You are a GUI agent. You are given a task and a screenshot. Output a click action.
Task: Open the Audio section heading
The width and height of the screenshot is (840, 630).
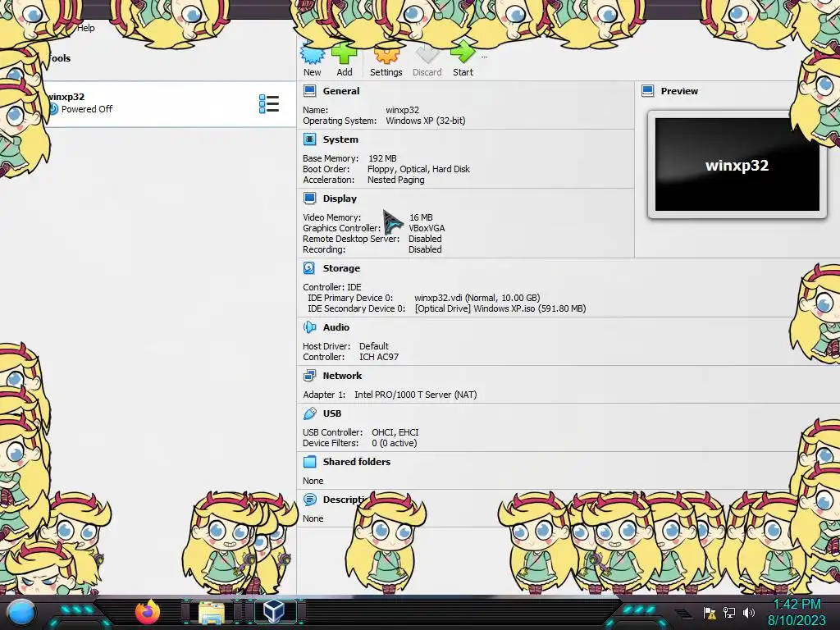coord(336,327)
